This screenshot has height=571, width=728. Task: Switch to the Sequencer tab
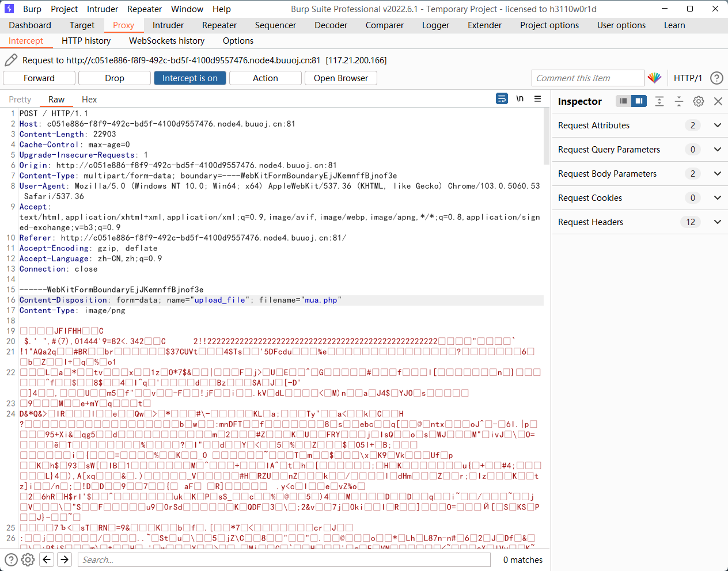click(275, 25)
